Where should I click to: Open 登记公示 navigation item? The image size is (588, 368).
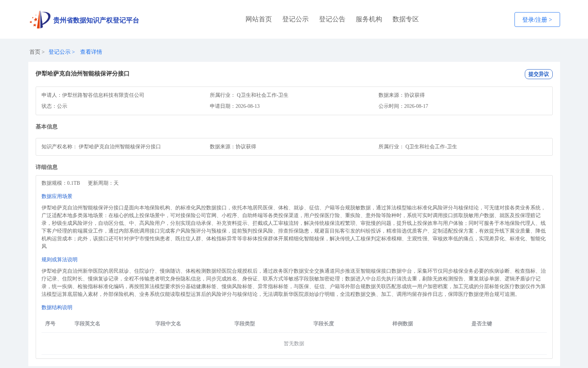pos(295,19)
